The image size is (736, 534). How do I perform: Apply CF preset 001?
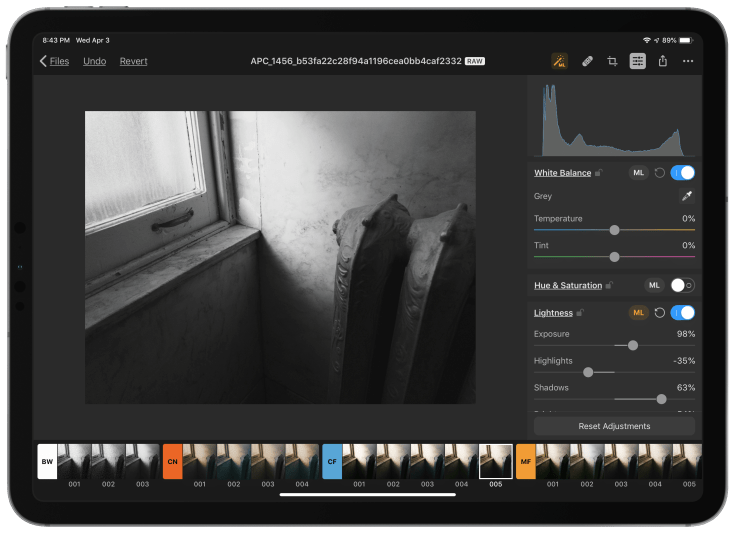click(359, 461)
